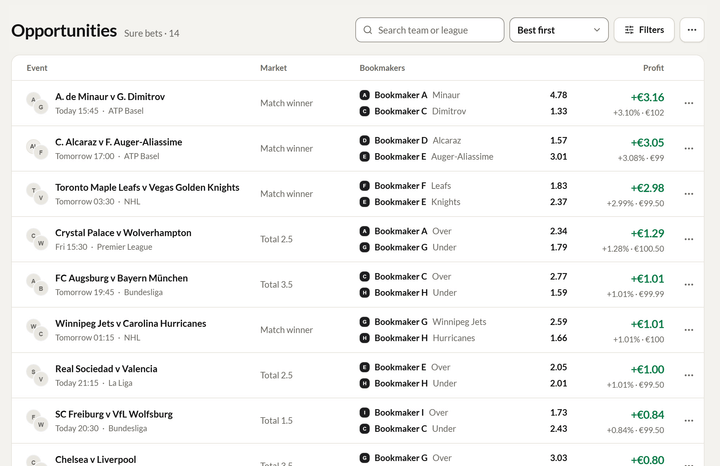Image resolution: width=720 pixels, height=466 pixels.
Task: Click the Opportunities page heading
Action: click(64, 31)
